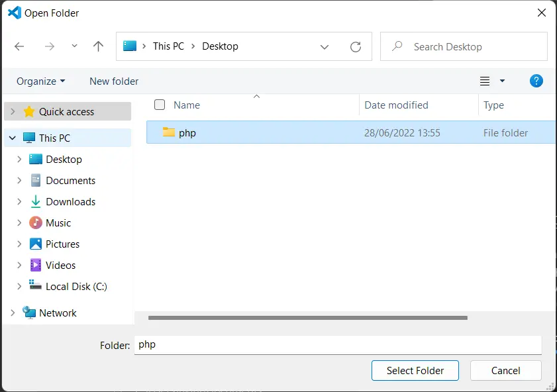Open the Organize menu
This screenshot has height=392, width=557.
(x=41, y=81)
